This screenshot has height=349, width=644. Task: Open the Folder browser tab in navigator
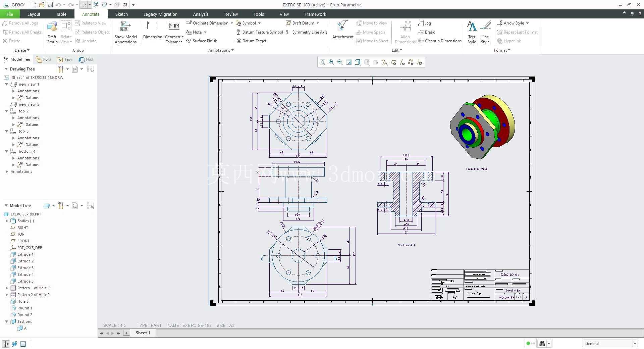(44, 59)
